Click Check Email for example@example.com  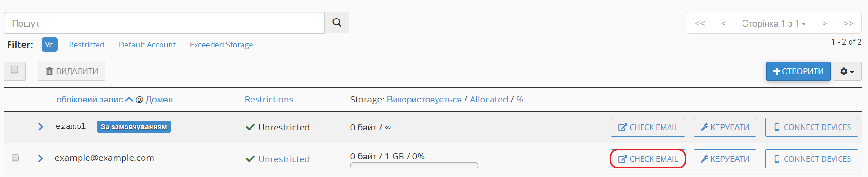pos(648,159)
